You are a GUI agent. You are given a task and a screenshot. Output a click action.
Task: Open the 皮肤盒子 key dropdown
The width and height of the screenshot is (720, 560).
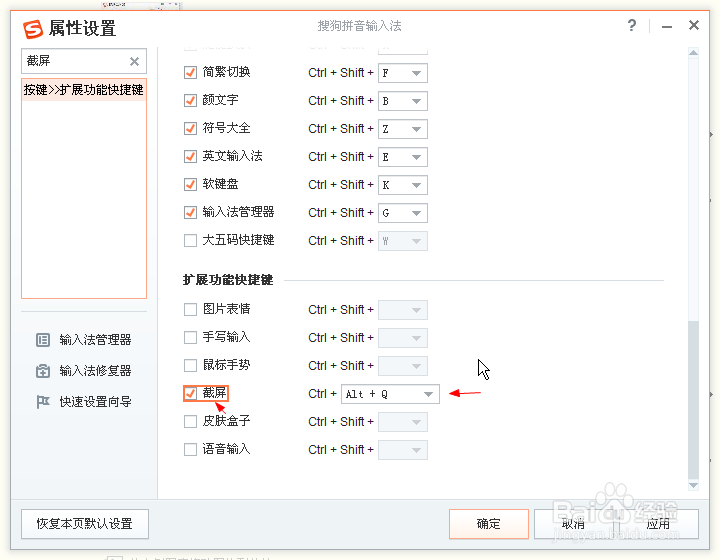tap(403, 422)
